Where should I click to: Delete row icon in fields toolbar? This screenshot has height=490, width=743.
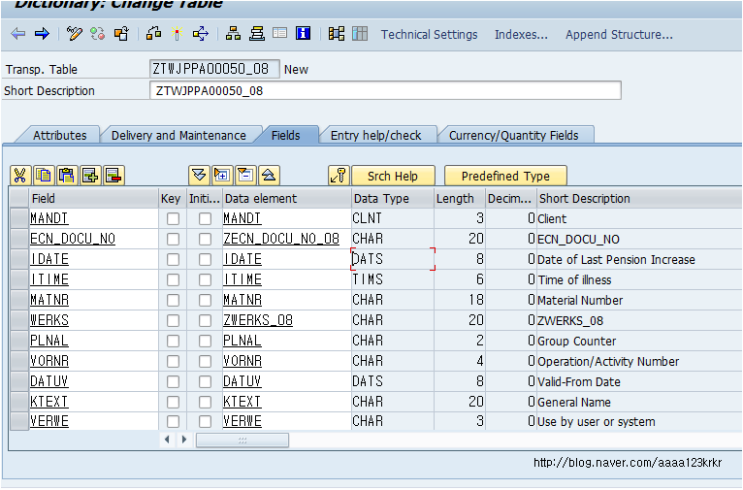tap(114, 176)
